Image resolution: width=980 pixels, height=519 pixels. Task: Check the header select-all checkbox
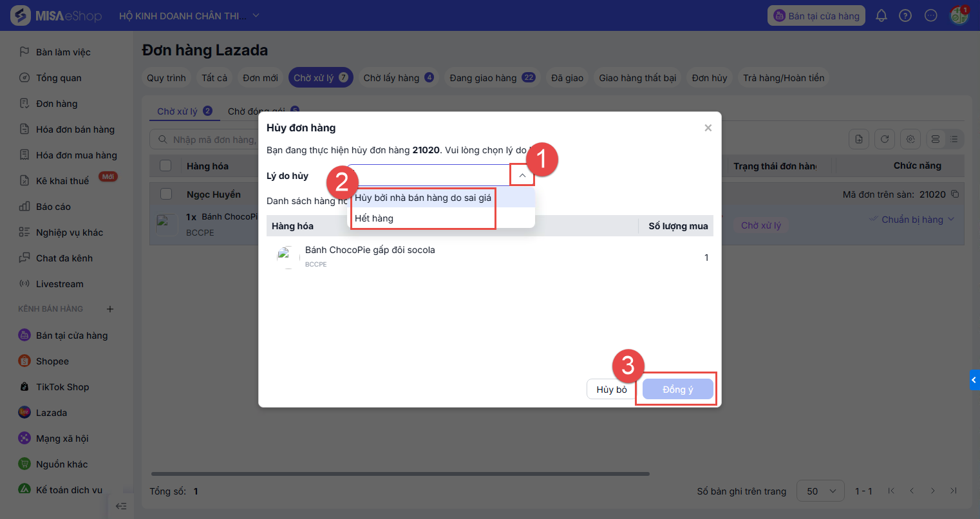click(165, 165)
